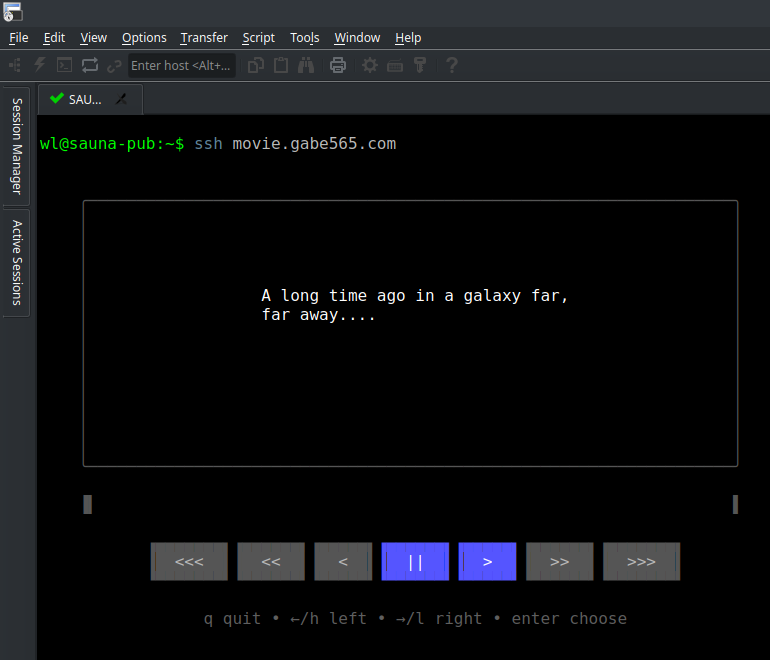Select the SAU... session tab
This screenshot has height=660, width=770.
[90, 100]
